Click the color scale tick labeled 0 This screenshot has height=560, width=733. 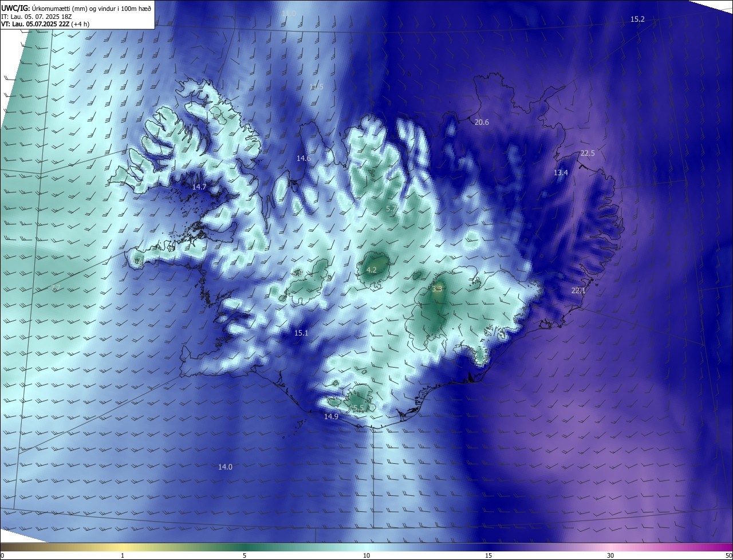pos(2,556)
